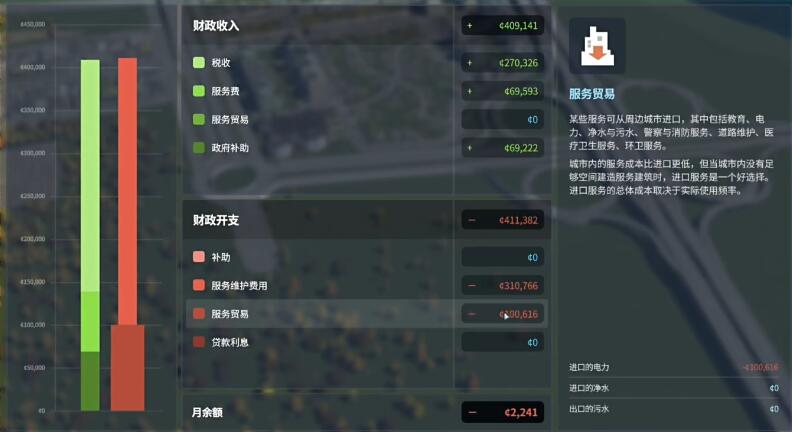Select the 服务费 income row
This screenshot has height=432, width=792.
point(367,91)
